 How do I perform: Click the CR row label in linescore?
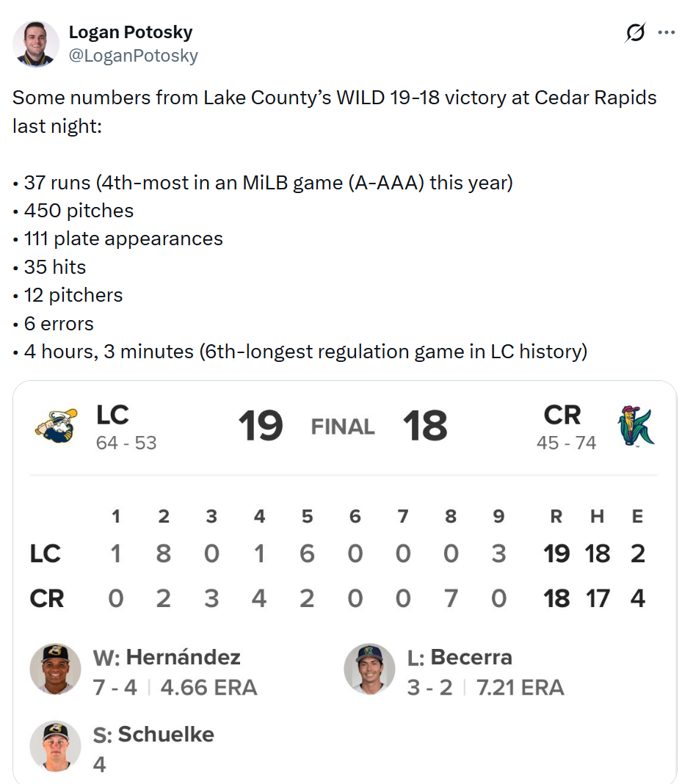pos(46,598)
